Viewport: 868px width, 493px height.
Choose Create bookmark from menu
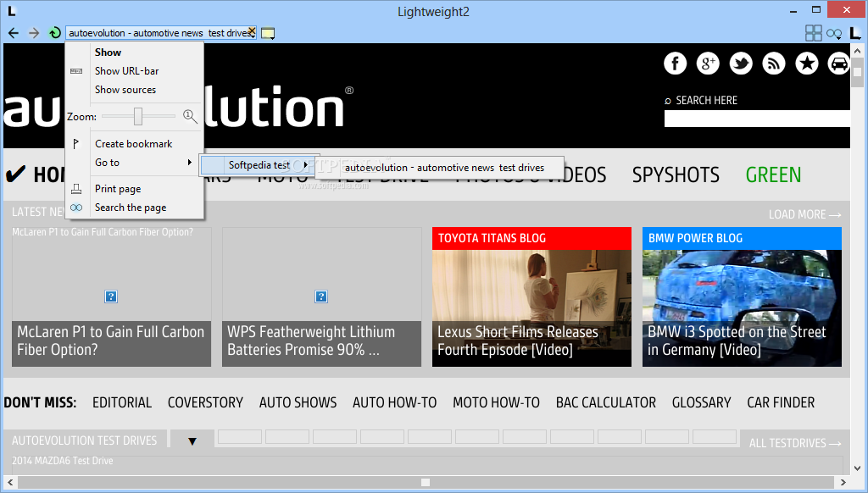pyautogui.click(x=135, y=144)
